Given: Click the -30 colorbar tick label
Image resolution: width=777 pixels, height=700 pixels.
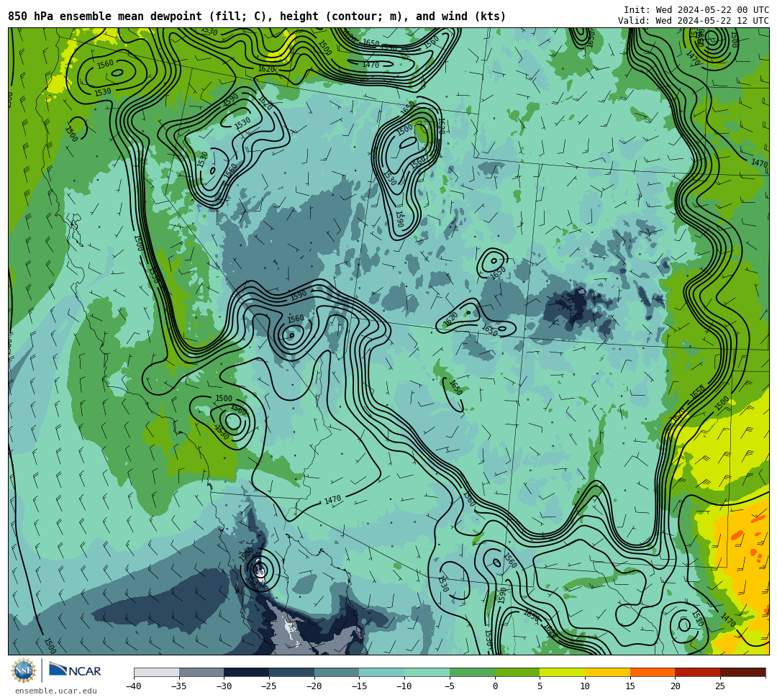Looking at the screenshot, I should point(224,686).
